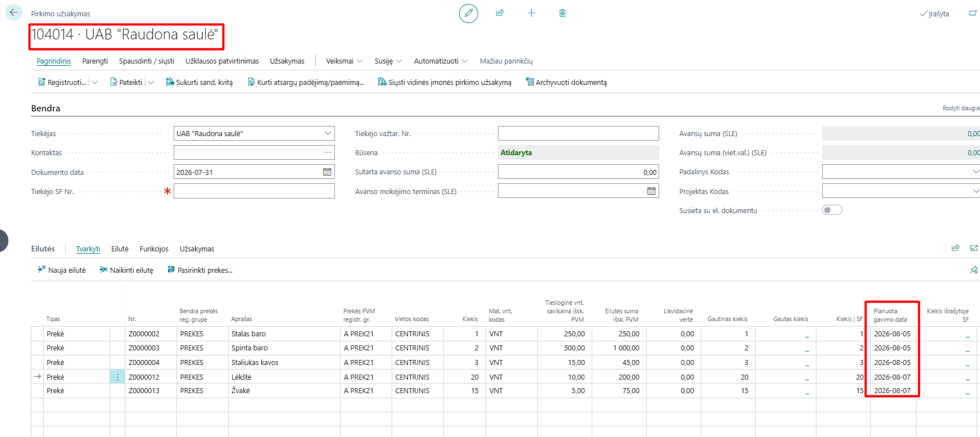
Task: Expand the Registruoti split-button arrow
Action: pos(95,82)
